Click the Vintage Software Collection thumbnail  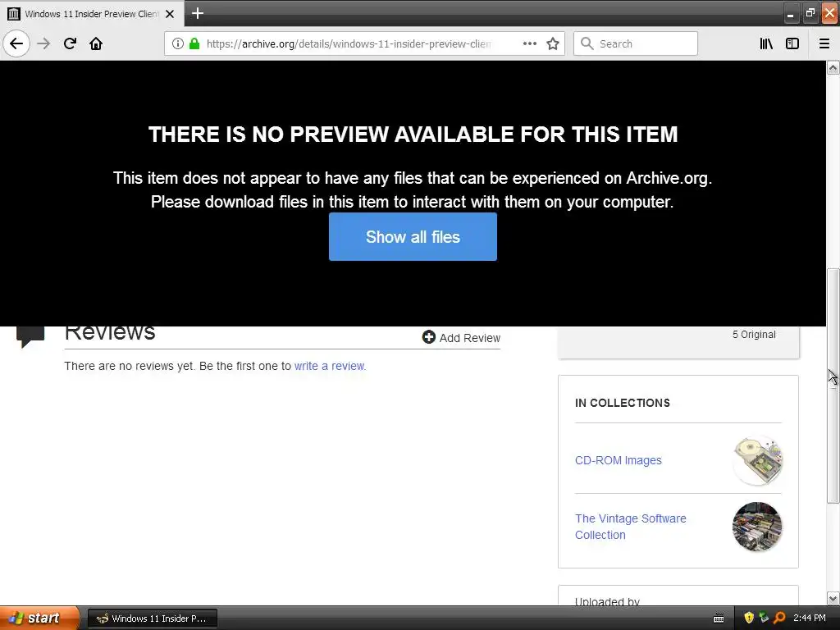coord(757,527)
